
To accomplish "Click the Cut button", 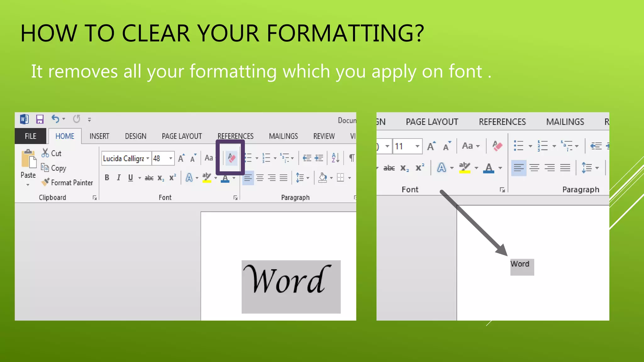I will [52, 153].
